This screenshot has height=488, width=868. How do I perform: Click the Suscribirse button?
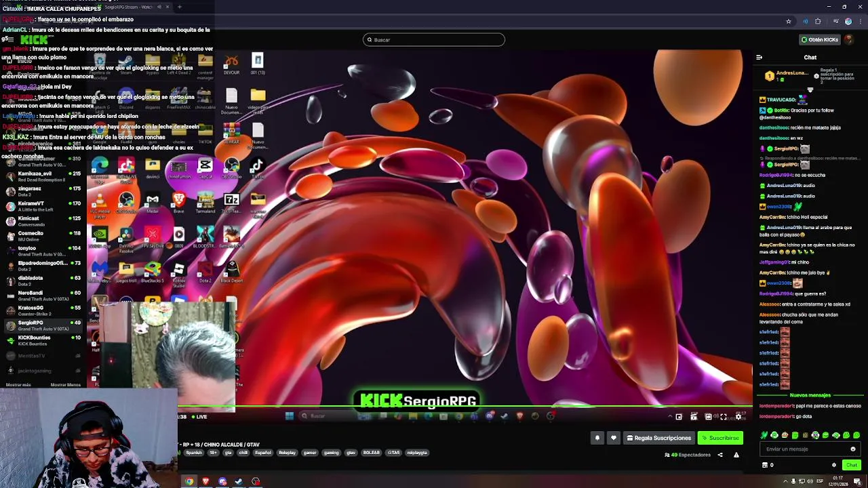720,438
